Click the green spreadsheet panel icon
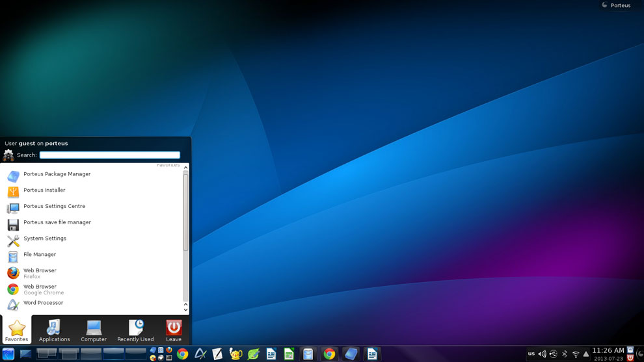This screenshot has width=644, height=362. coord(289,354)
